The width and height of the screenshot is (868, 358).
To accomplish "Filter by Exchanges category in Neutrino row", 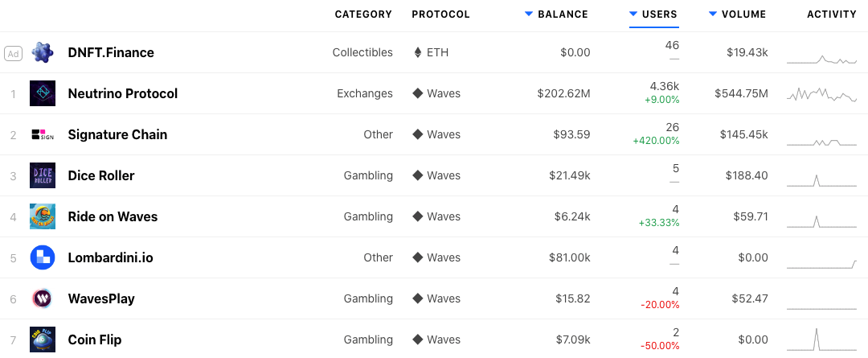I will pos(365,93).
